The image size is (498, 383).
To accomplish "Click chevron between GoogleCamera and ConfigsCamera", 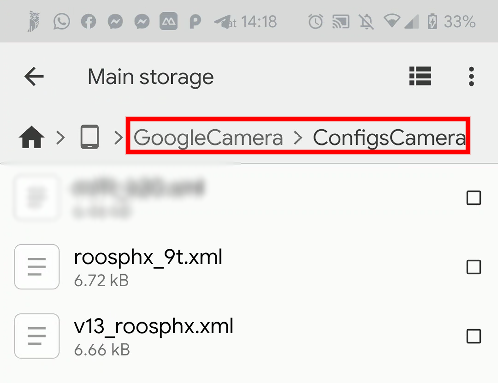I will [x=298, y=138].
